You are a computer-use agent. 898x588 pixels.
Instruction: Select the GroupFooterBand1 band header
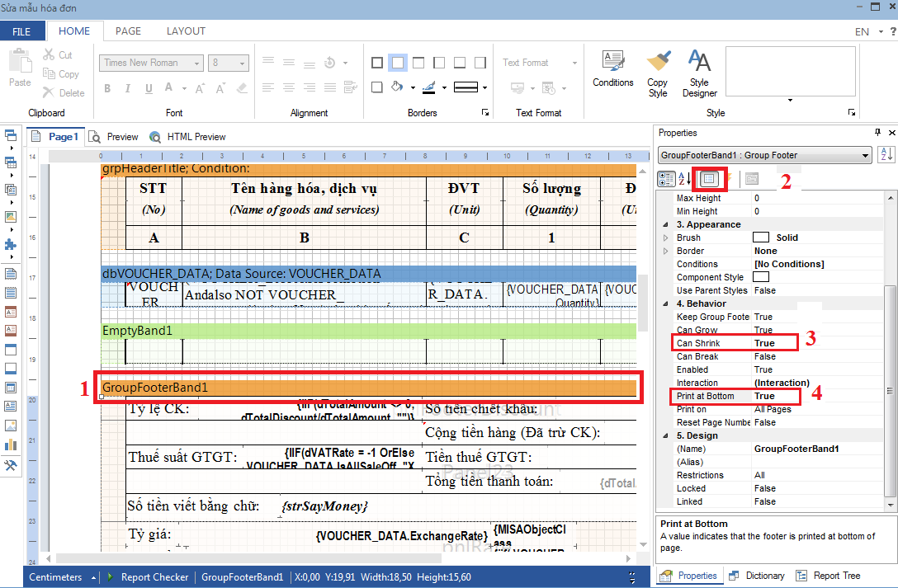pyautogui.click(x=368, y=388)
